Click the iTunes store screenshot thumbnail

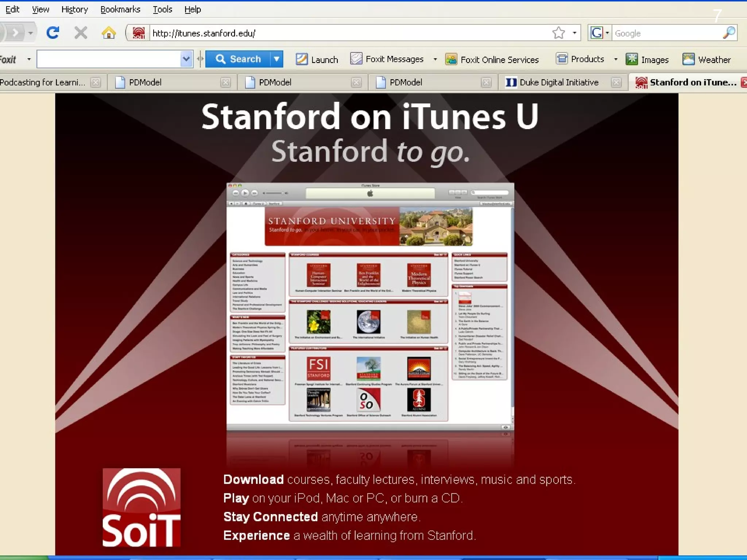pyautogui.click(x=370, y=306)
